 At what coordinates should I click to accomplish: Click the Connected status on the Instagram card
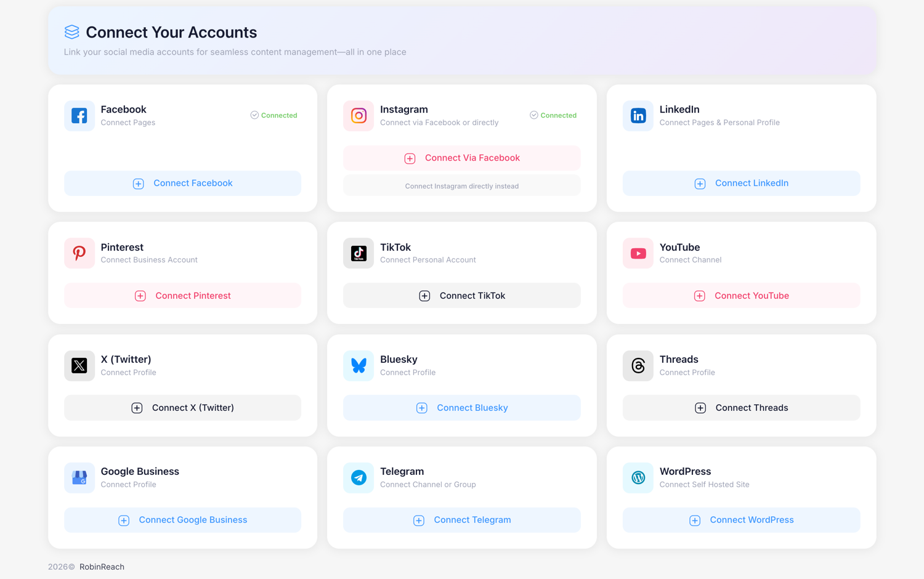(553, 115)
